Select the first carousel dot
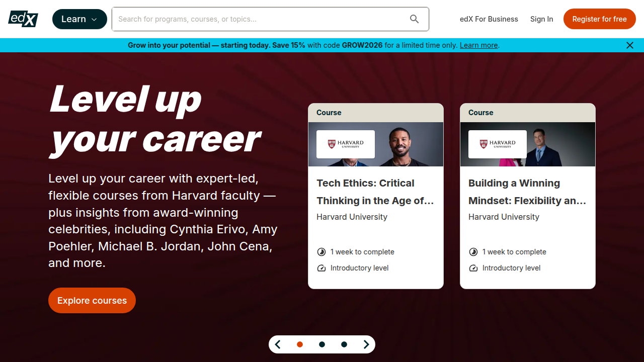The width and height of the screenshot is (644, 362). click(300, 344)
